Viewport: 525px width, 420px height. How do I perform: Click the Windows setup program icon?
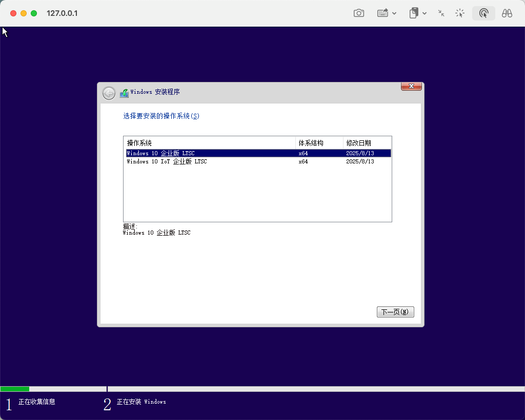pos(124,93)
